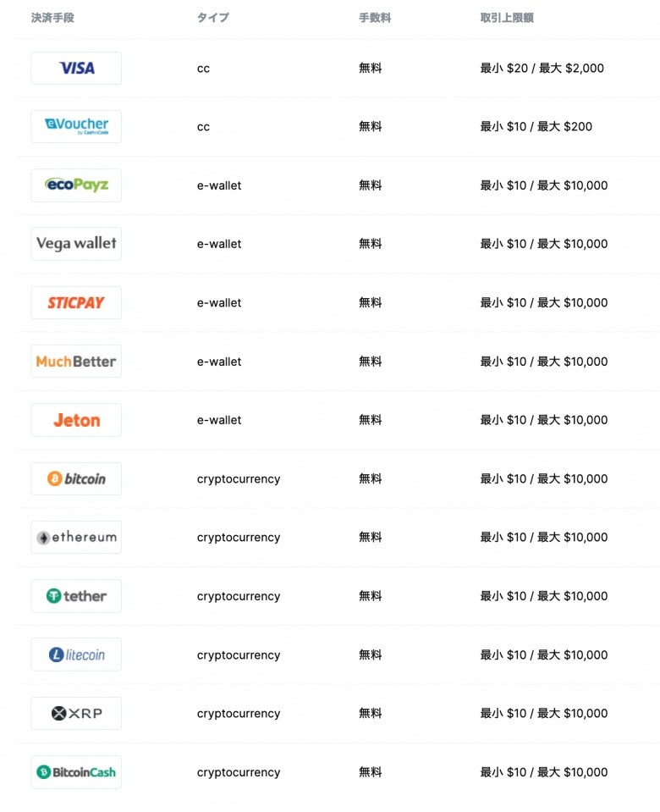Pick the Vega wallet logo
The height and width of the screenshot is (812, 660).
coord(76,244)
